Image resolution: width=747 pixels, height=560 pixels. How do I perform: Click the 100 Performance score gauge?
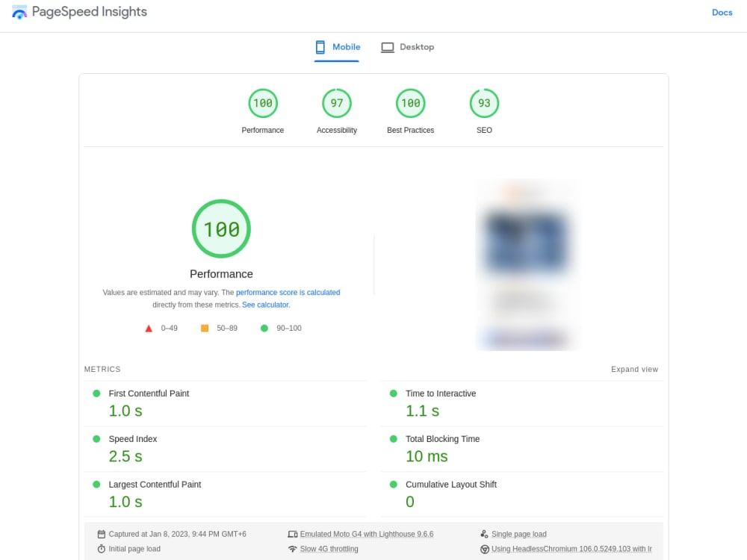(x=221, y=228)
